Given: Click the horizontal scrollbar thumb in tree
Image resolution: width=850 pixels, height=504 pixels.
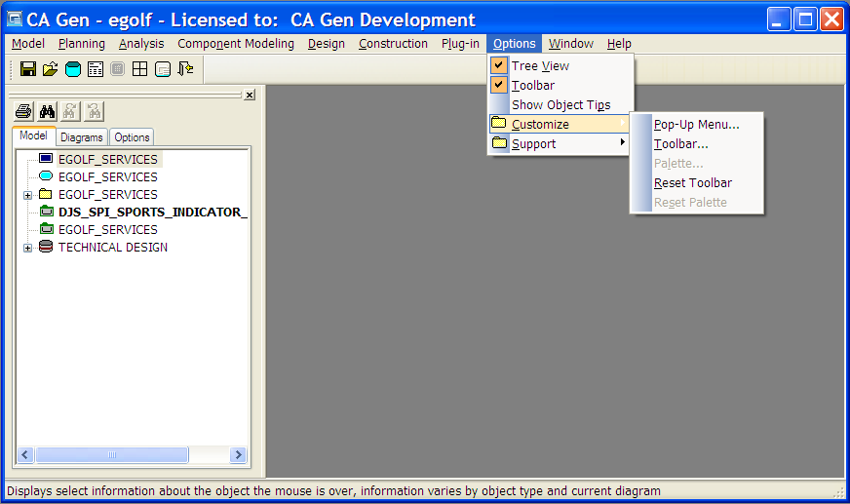Looking at the screenshot, I should [x=112, y=454].
